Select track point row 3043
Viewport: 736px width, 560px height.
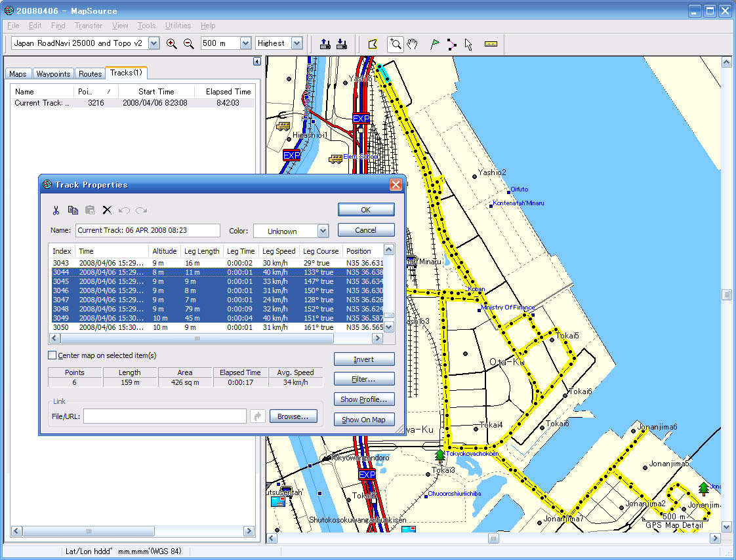coord(217,263)
